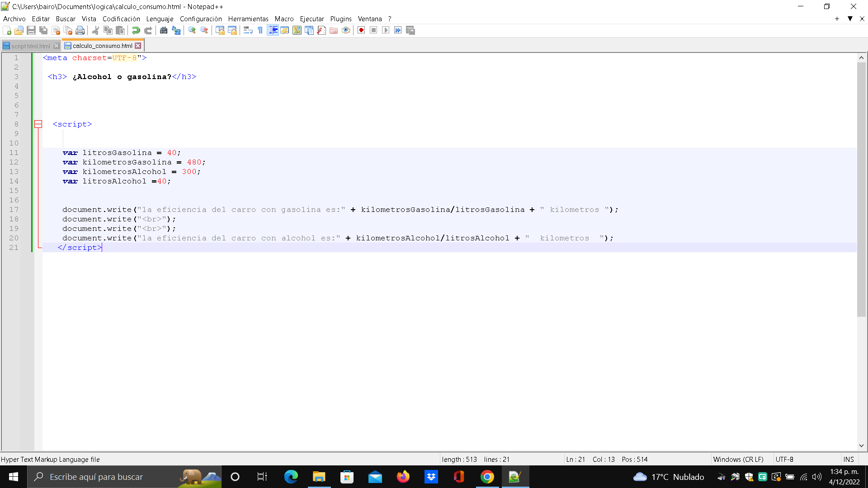The width and height of the screenshot is (868, 488).
Task: Save the current file
Action: (x=31, y=30)
